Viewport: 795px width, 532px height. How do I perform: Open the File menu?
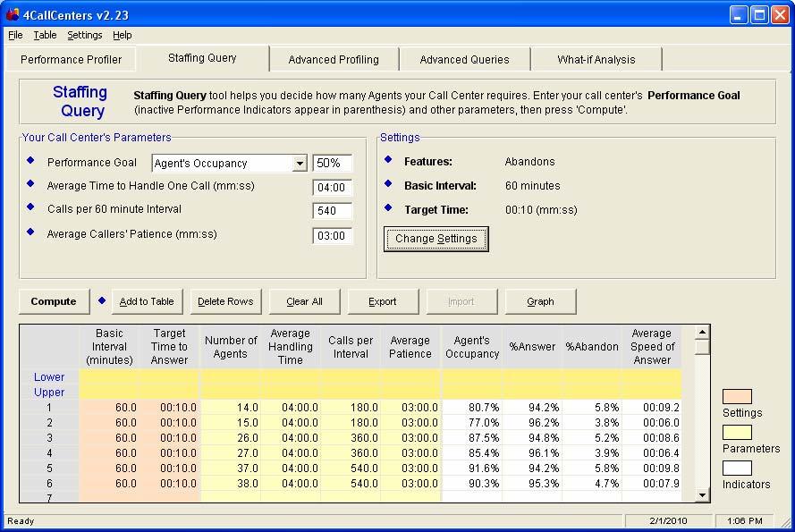click(x=16, y=35)
